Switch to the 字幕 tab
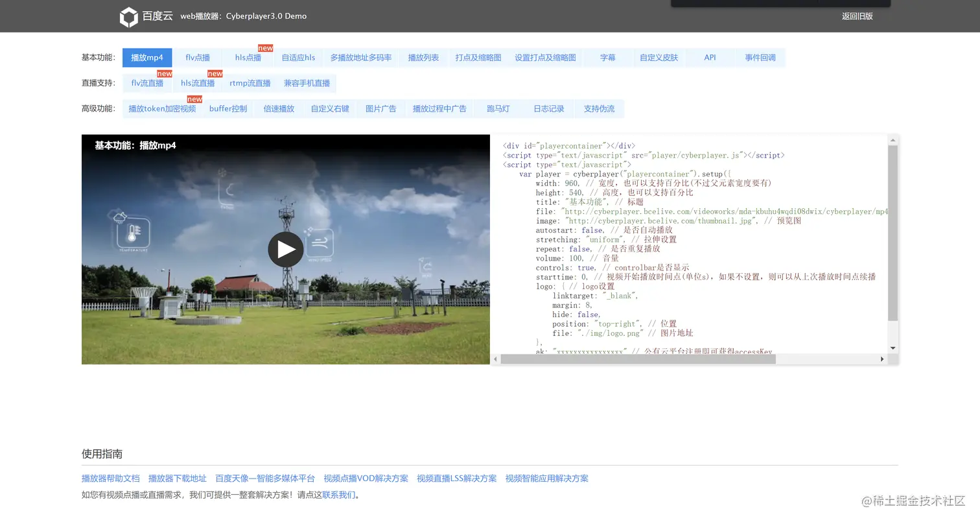Image resolution: width=980 pixels, height=522 pixels. pyautogui.click(x=608, y=57)
